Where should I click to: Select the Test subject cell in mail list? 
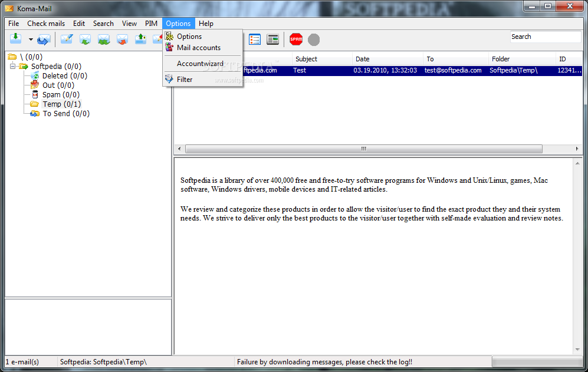(x=300, y=70)
